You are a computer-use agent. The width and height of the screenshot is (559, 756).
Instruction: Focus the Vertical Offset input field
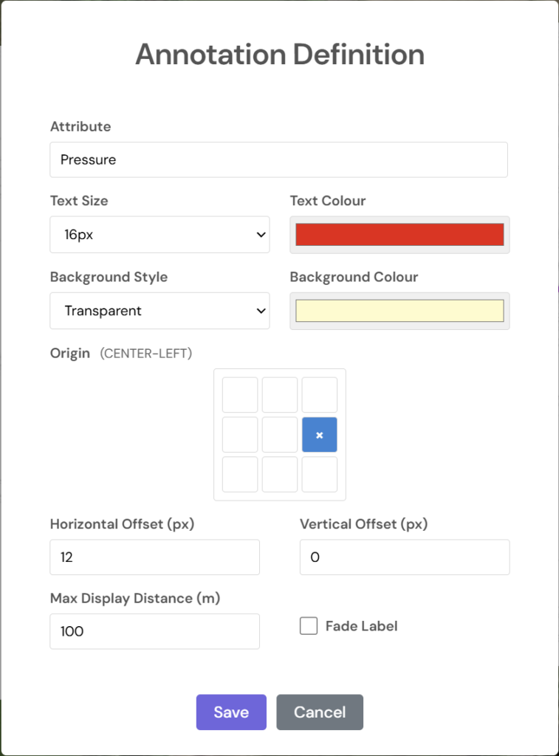(x=405, y=557)
